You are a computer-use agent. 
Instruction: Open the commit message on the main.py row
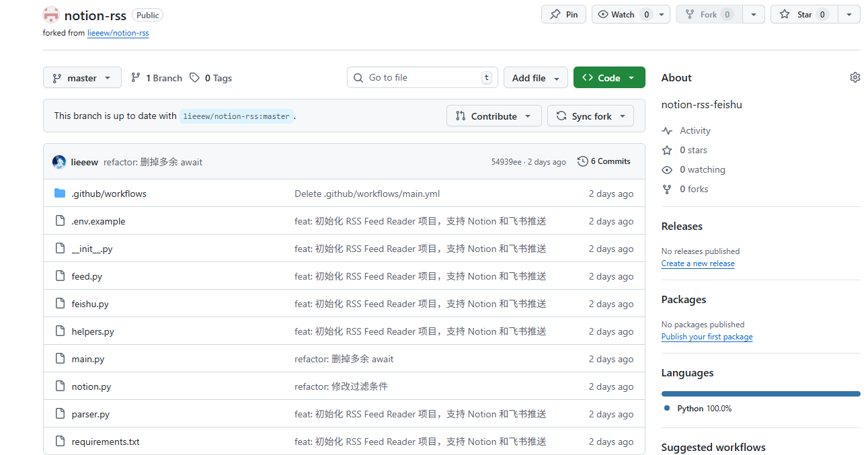(344, 359)
